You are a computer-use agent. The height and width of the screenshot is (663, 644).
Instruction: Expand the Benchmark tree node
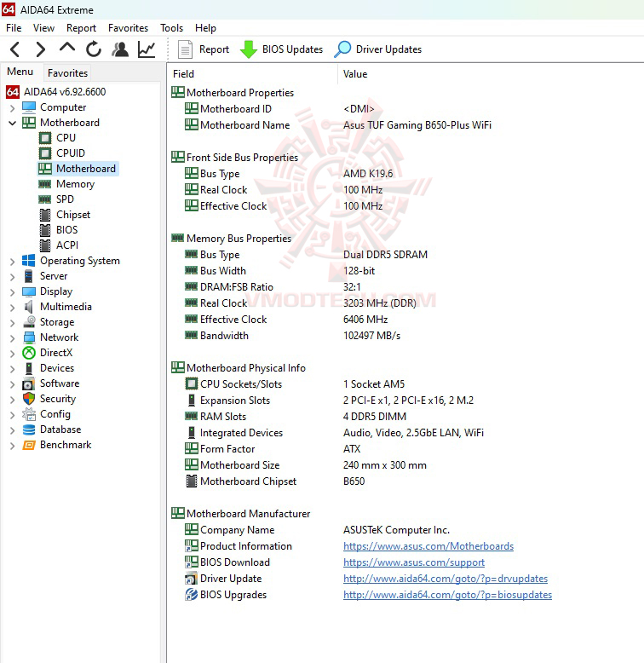12,445
